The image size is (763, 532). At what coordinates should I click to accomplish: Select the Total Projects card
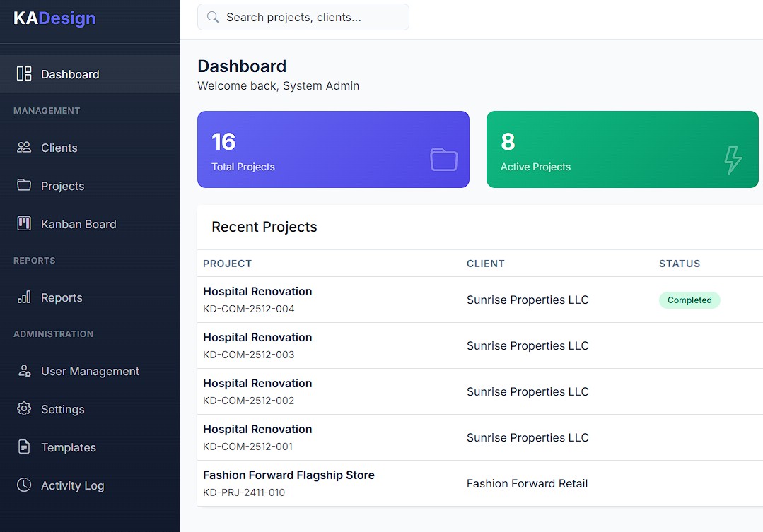click(x=333, y=149)
